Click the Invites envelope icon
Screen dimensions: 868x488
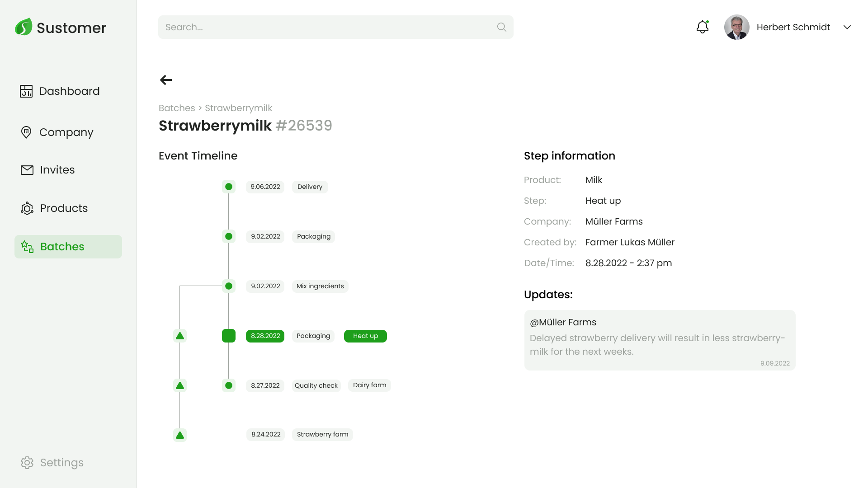27,170
